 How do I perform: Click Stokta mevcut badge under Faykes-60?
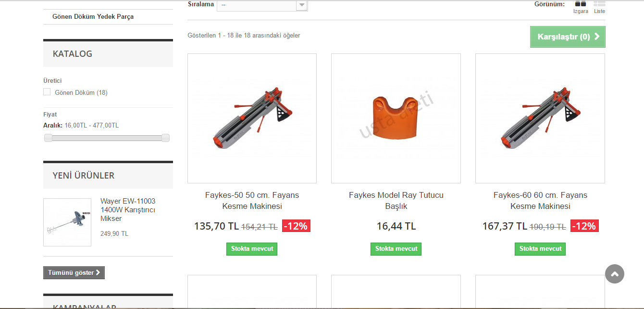[540, 249]
